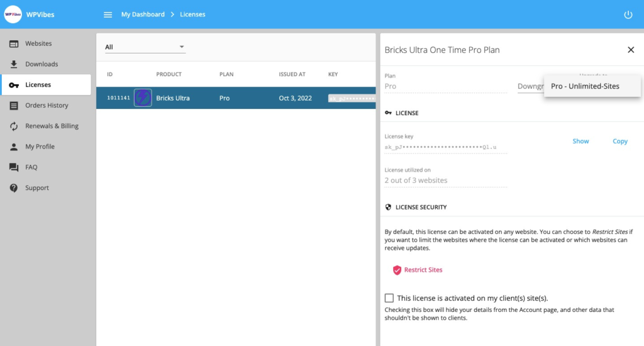Click Bricks Ultra product name in row
Screen dimensions: 644x346
point(173,98)
